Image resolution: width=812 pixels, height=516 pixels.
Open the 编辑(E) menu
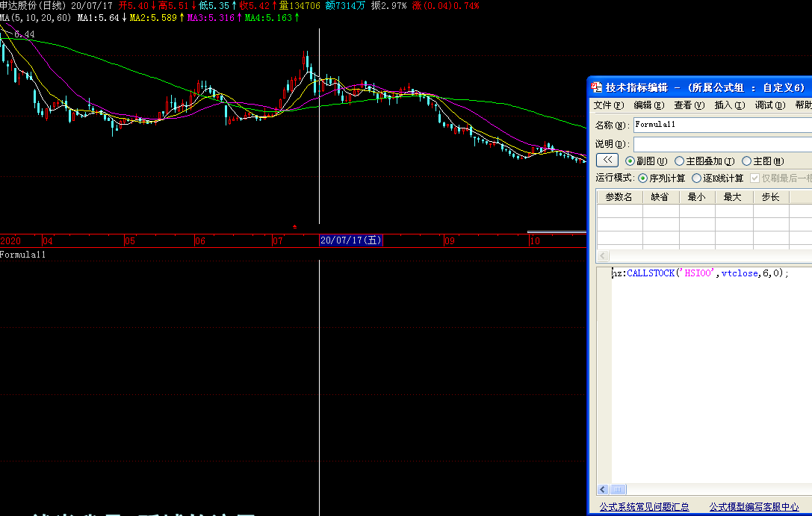coord(649,105)
